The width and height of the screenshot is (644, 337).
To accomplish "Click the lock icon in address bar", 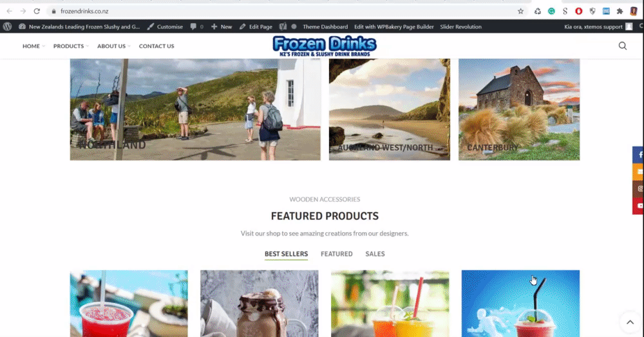I will (x=53, y=11).
